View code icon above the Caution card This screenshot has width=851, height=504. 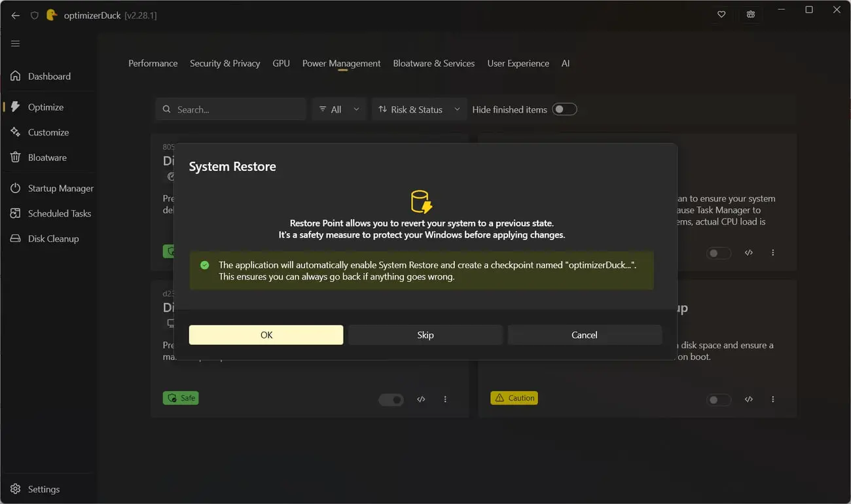749,253
